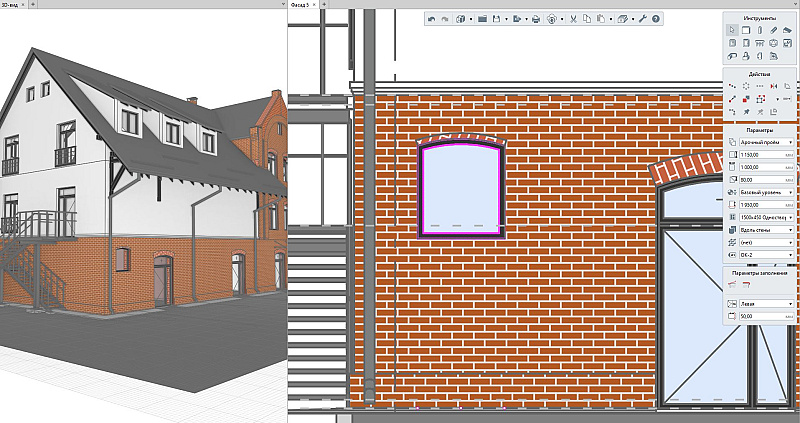Click the mirror icon in Действия panel
This screenshot has width=800, height=423.
pyautogui.click(x=773, y=87)
